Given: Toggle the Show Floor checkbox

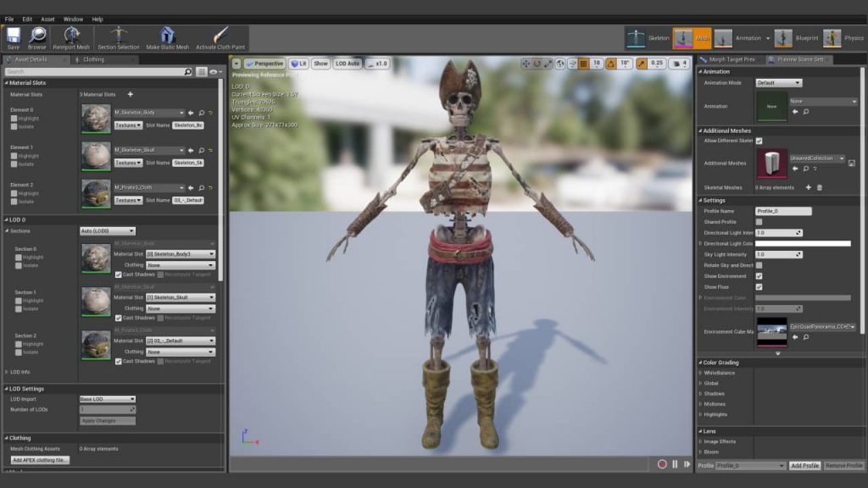Looking at the screenshot, I should click(759, 287).
